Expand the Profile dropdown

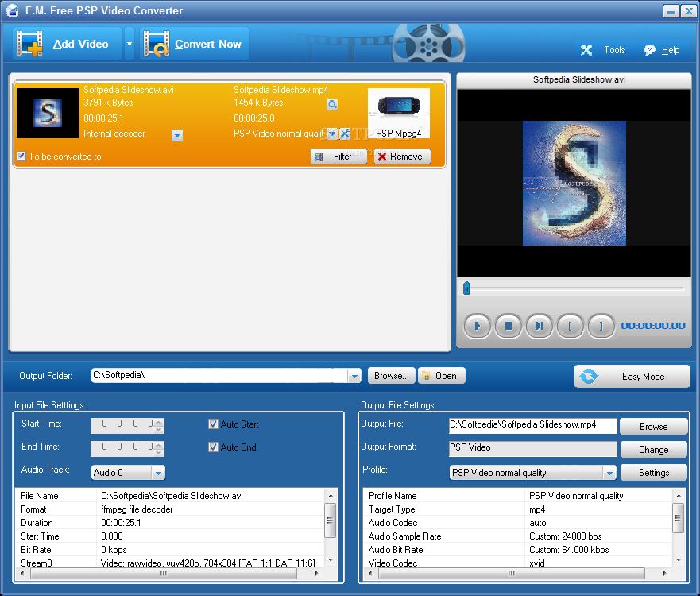click(x=609, y=473)
